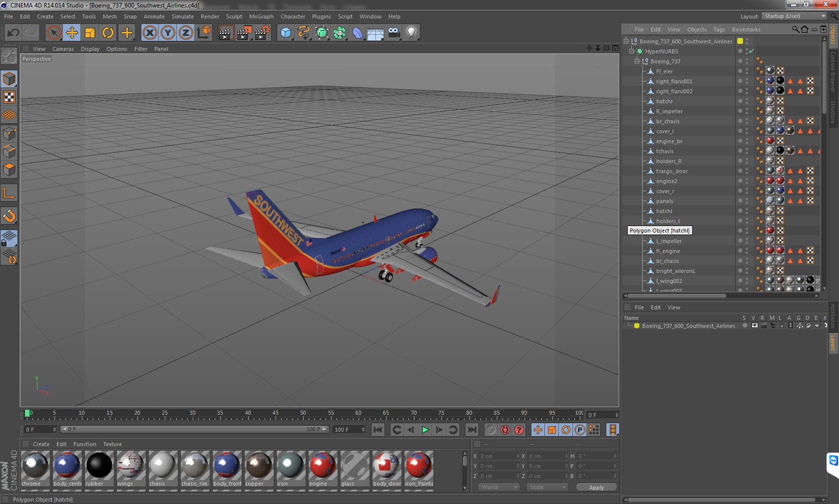The height and width of the screenshot is (504, 839).
Task: Open the Sculpt menu
Action: tap(234, 16)
